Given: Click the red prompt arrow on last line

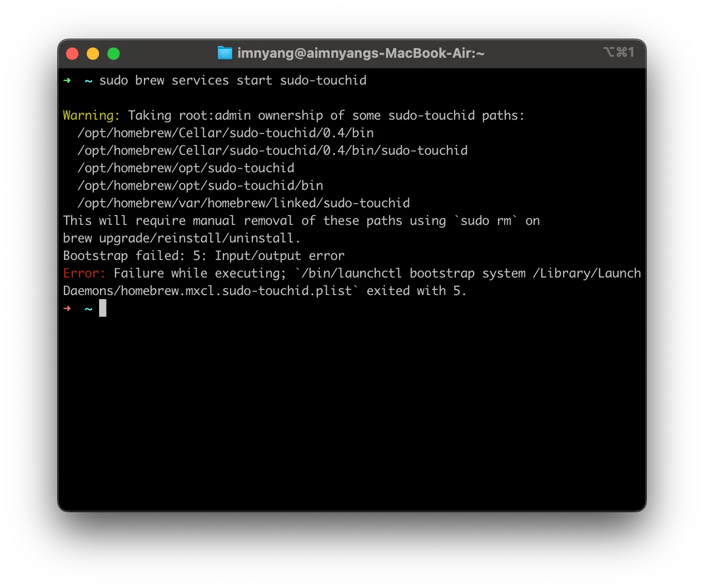Looking at the screenshot, I should (67, 308).
